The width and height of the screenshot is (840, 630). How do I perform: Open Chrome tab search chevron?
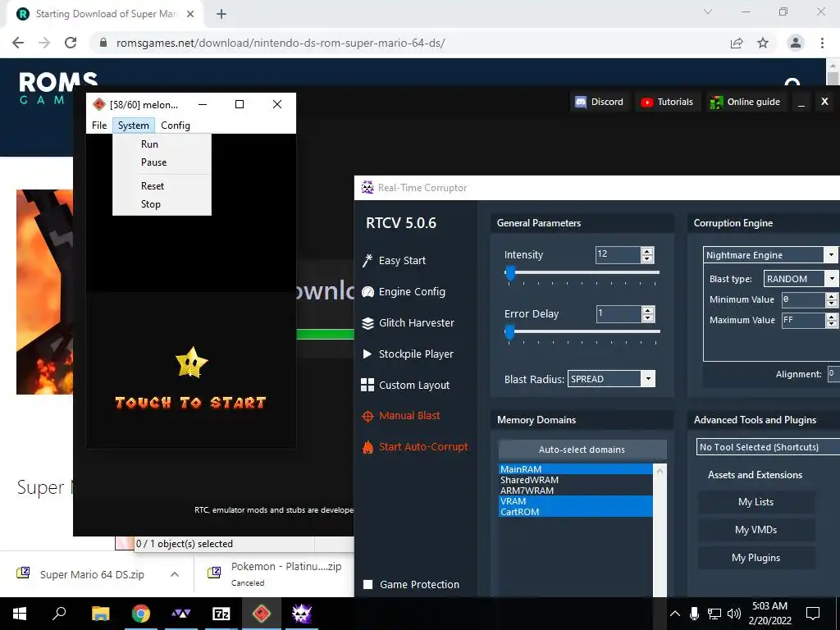708,11
